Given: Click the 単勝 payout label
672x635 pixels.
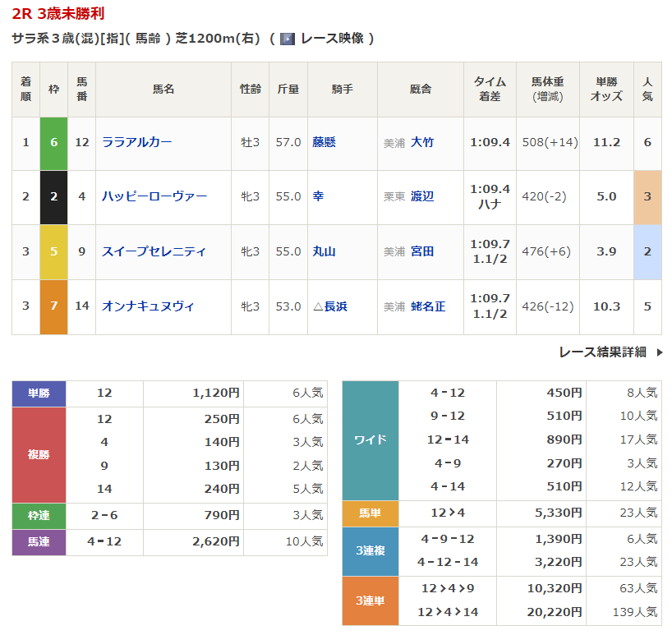Looking at the screenshot, I should [39, 393].
